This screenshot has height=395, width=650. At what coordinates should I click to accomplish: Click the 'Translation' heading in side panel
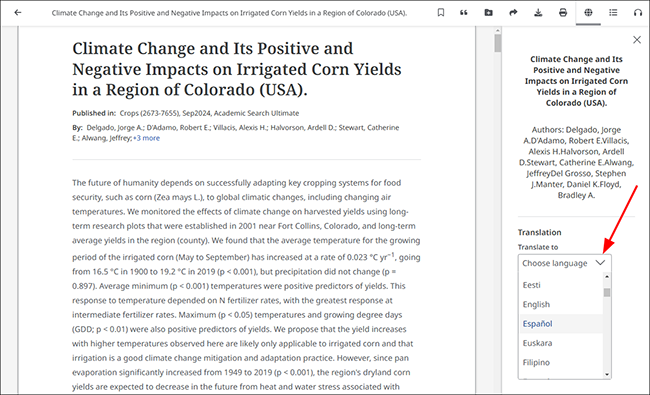539,233
